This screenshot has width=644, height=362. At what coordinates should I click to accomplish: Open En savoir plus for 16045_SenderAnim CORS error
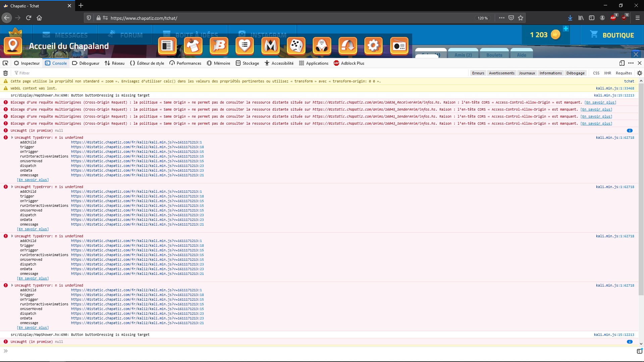596,109
